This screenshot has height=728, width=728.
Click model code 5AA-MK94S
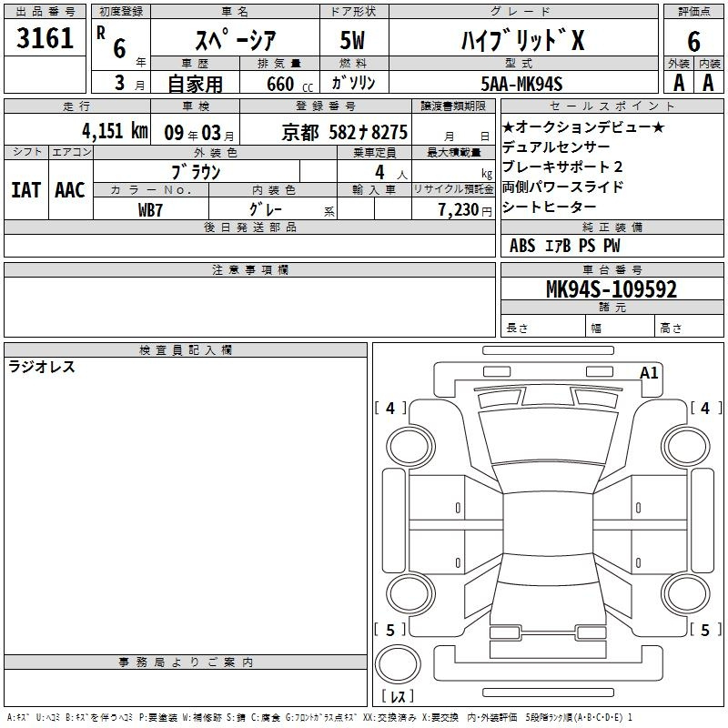coord(521,84)
